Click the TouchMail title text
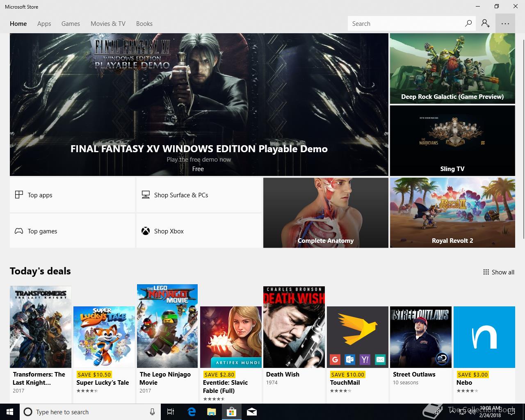The image size is (525, 420). click(345, 382)
